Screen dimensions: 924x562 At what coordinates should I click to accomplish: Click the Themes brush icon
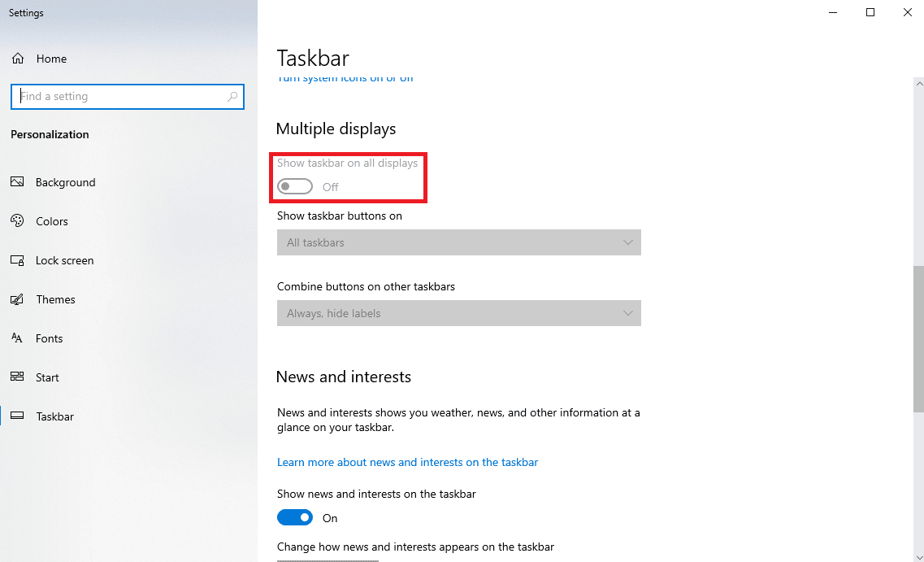click(17, 299)
